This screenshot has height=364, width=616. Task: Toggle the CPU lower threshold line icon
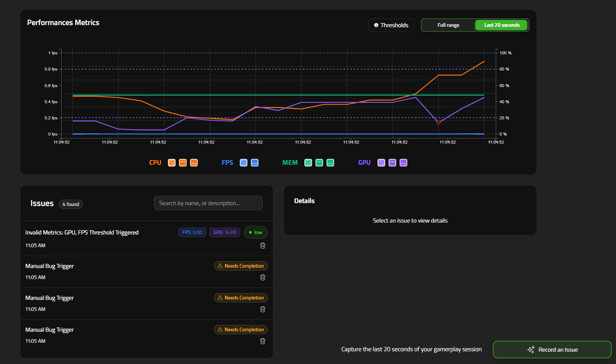coord(194,163)
